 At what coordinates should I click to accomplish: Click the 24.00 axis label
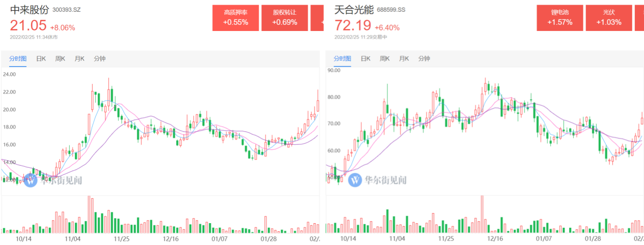pyautogui.click(x=9, y=74)
